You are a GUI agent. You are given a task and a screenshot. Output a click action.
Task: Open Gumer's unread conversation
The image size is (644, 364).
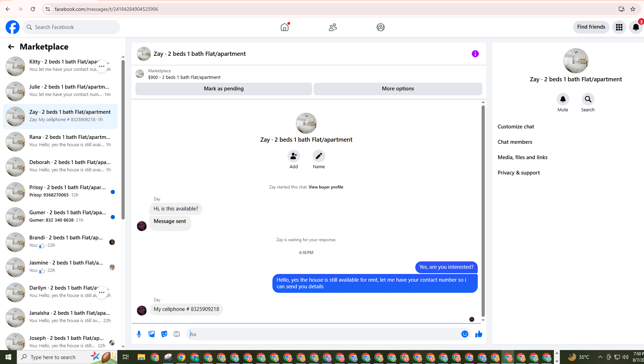[60, 217]
